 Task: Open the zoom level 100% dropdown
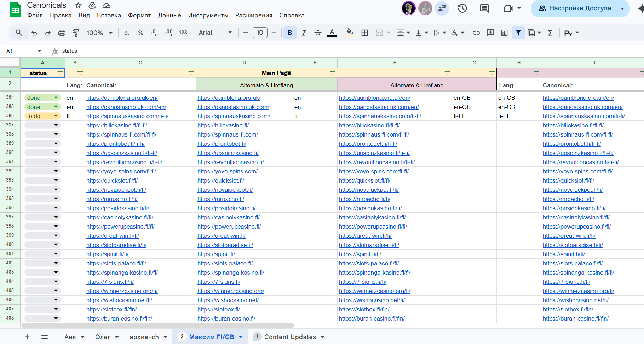[x=99, y=33]
